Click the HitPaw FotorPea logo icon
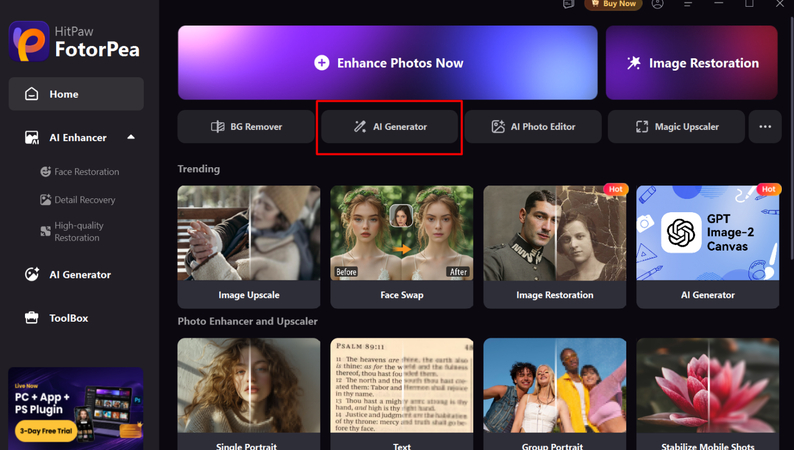The height and width of the screenshot is (450, 794). (29, 42)
